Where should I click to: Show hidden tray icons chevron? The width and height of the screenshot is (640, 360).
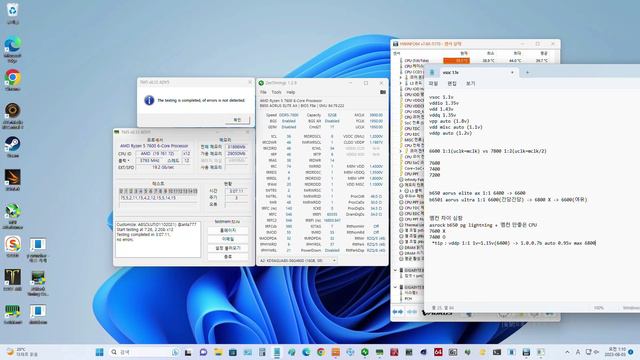click(x=567, y=352)
